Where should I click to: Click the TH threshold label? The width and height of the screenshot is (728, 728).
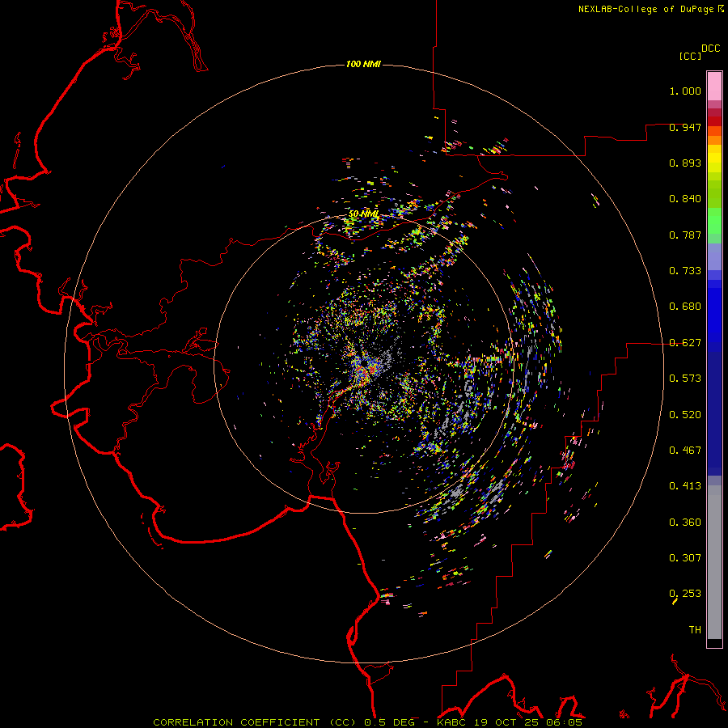tap(695, 630)
